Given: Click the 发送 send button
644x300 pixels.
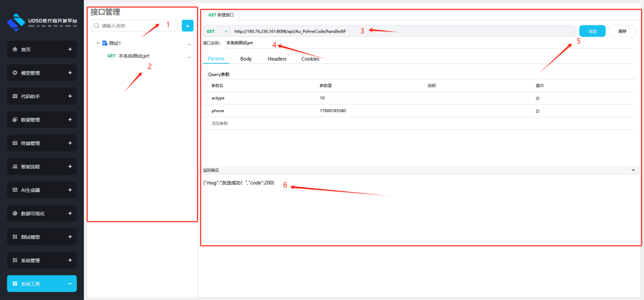Looking at the screenshot, I should pyautogui.click(x=592, y=31).
